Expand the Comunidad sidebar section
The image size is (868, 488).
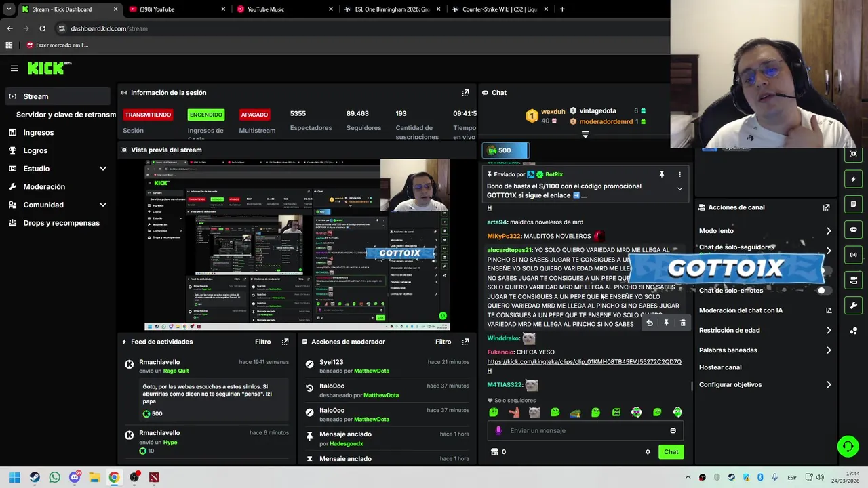[x=103, y=205]
